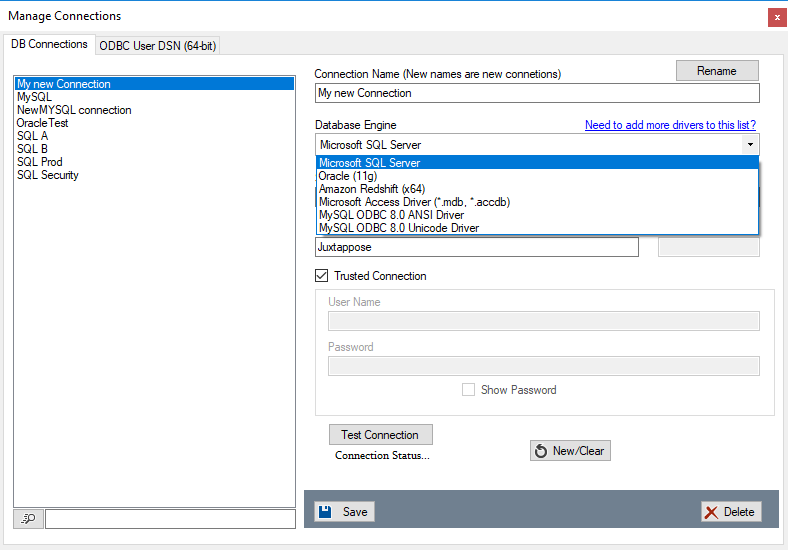Image resolution: width=788 pixels, height=550 pixels.
Task: Click the search icon below connection list
Action: pyautogui.click(x=28, y=518)
